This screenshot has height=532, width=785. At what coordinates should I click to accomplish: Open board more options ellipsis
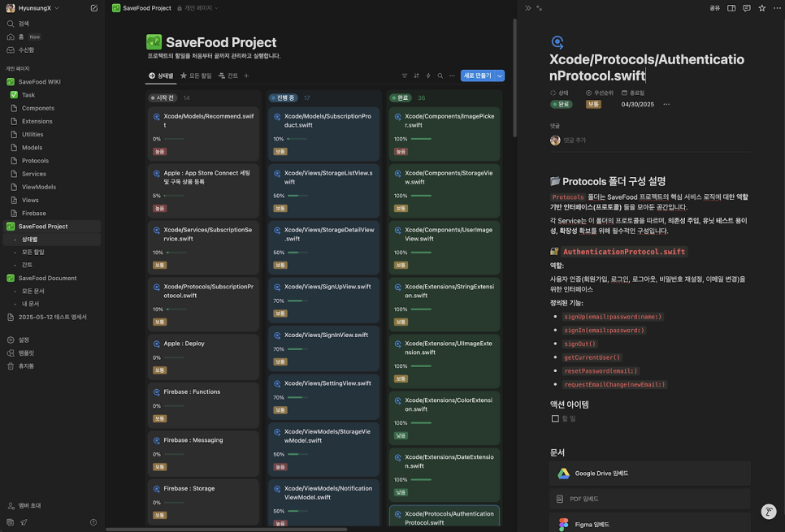tap(452, 76)
